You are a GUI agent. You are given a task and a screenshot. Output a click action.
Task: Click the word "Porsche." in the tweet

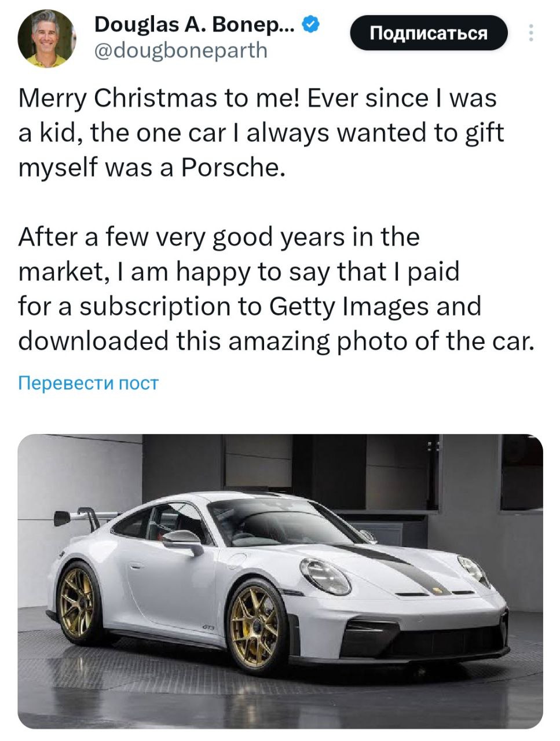pyautogui.click(x=233, y=168)
